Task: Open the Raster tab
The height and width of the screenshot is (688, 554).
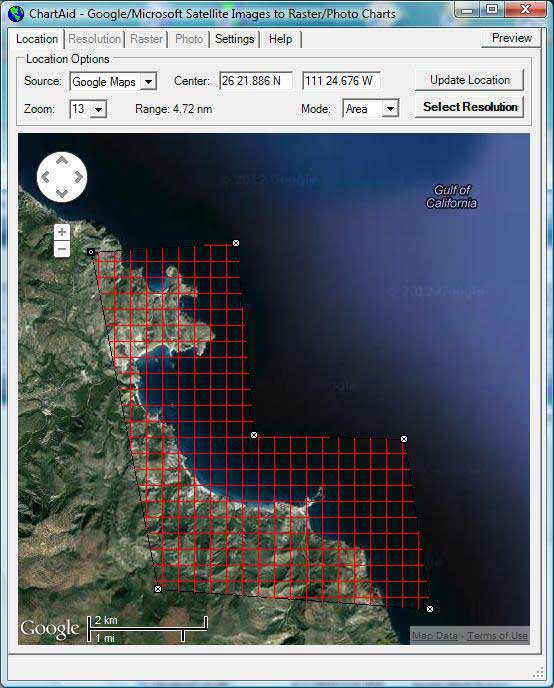Action: coord(147,39)
